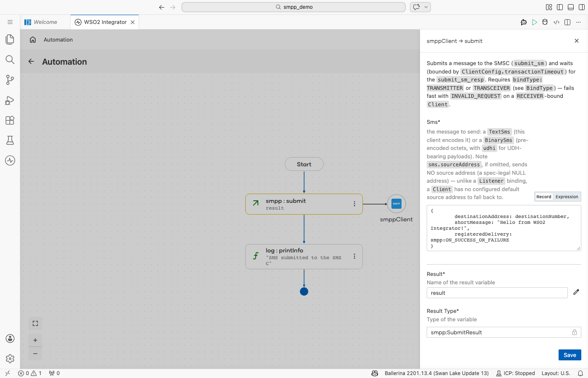Viewport: 588px width, 378px height.
Task: Split the editor right
Action: point(567,22)
